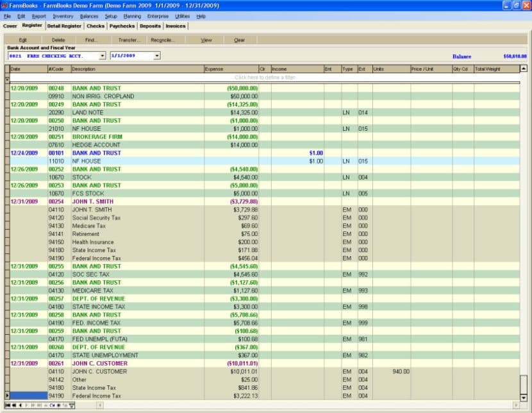Image resolution: width=532 pixels, height=413 pixels.
Task: Open the Utilities menu
Action: click(x=182, y=16)
